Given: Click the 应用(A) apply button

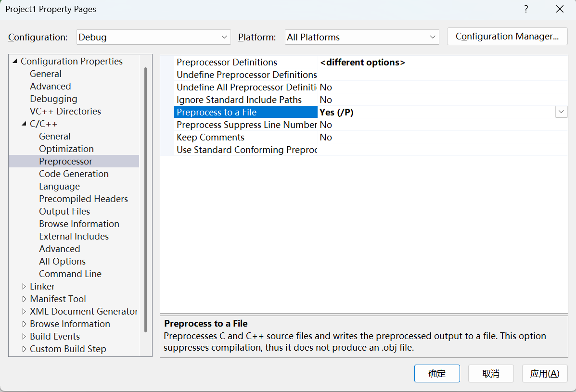Looking at the screenshot, I should point(545,373).
